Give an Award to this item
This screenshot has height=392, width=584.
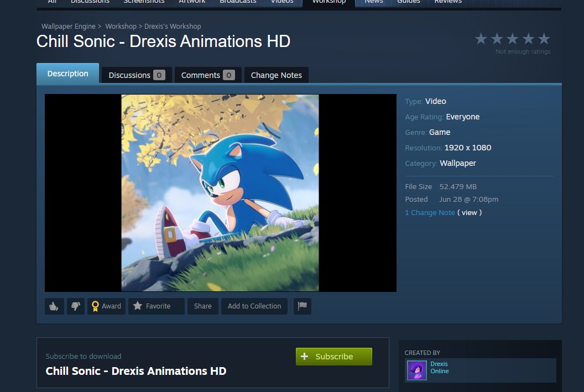click(x=107, y=306)
